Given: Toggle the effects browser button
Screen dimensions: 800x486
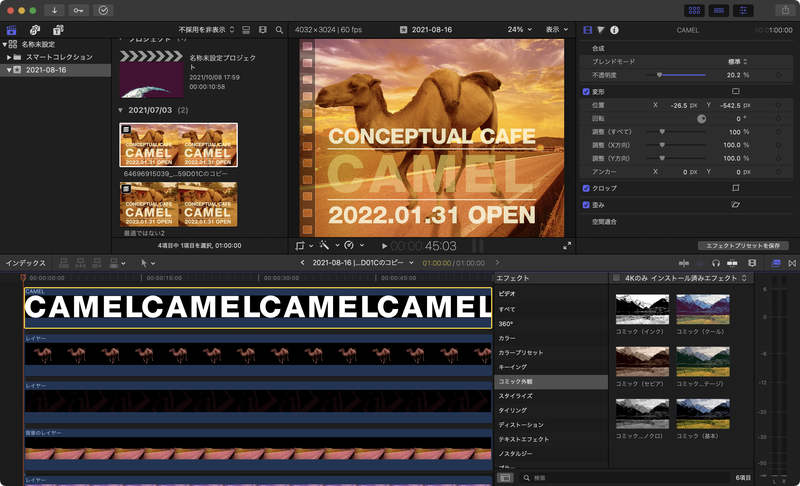Looking at the screenshot, I should 776,263.
